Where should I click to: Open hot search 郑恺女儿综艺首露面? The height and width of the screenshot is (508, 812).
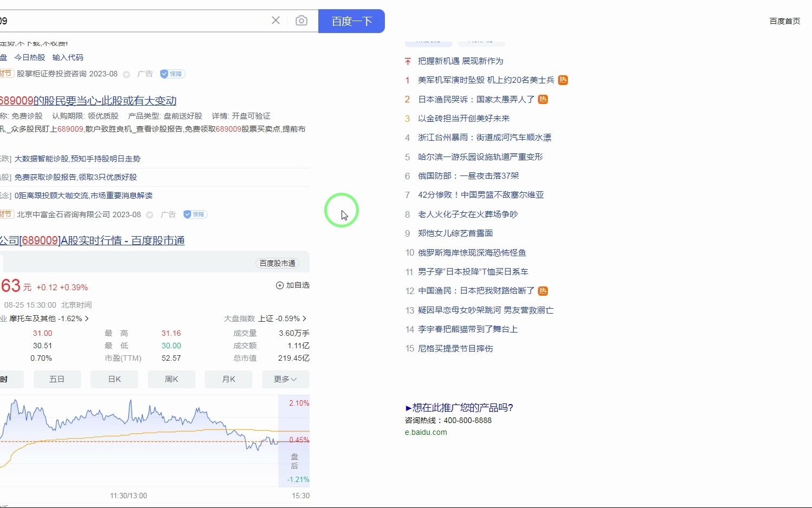tap(455, 233)
